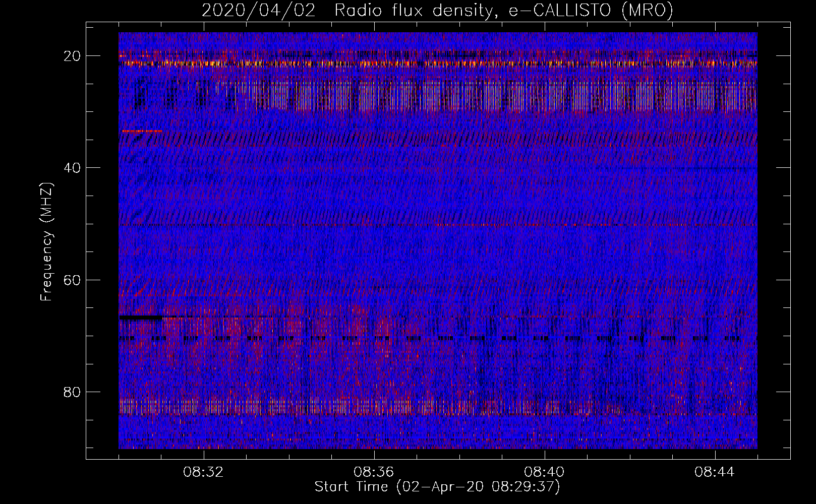Click the time tick label '08:36'
This screenshot has height=504, width=816.
374,472
